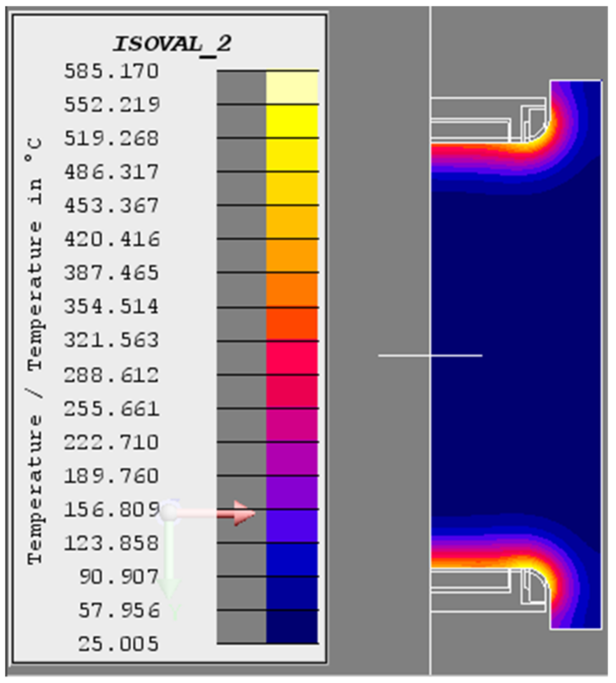Image resolution: width=616 pixels, height=683 pixels.
Task: Pick the darkest navy swatch above 25.005
Action: click(292, 627)
